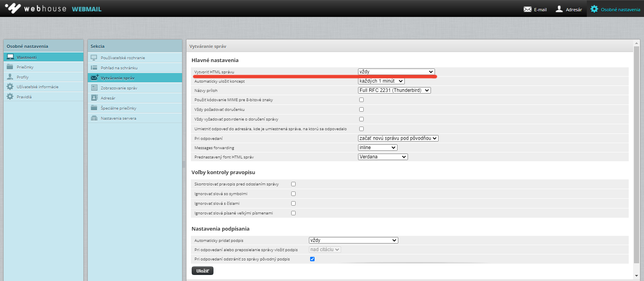Open Špeciálne priečinky section
Image resolution: width=644 pixels, height=281 pixels.
118,108
